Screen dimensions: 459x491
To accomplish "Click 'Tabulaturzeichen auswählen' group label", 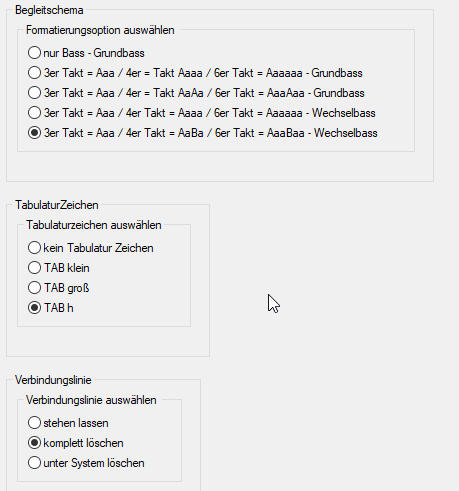I will pyautogui.click(x=94, y=225).
